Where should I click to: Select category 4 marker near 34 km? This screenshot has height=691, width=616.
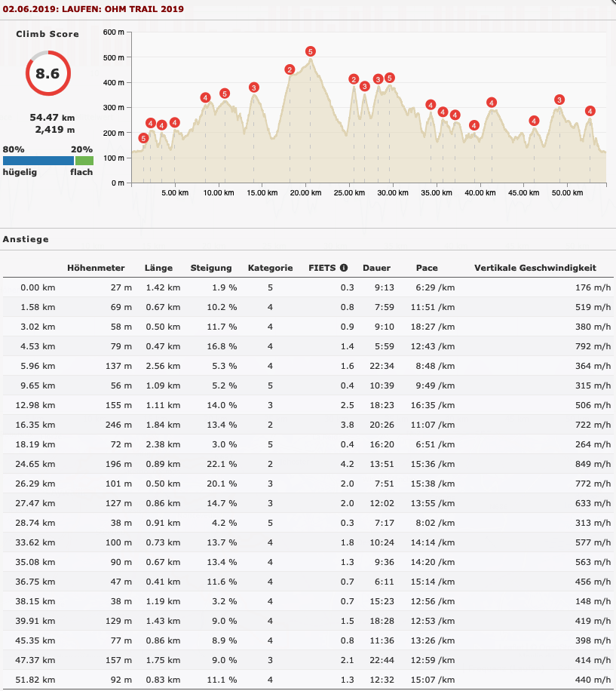click(431, 105)
